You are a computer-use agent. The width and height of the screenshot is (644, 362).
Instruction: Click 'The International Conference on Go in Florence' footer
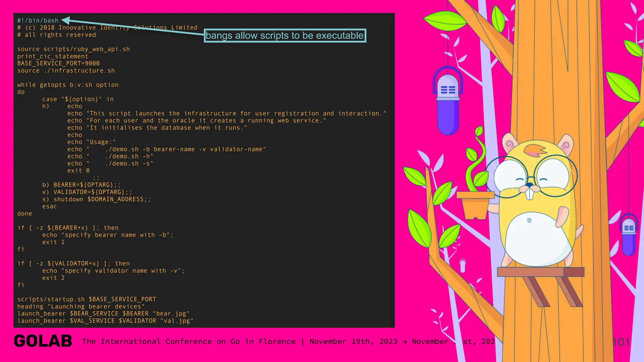189,342
